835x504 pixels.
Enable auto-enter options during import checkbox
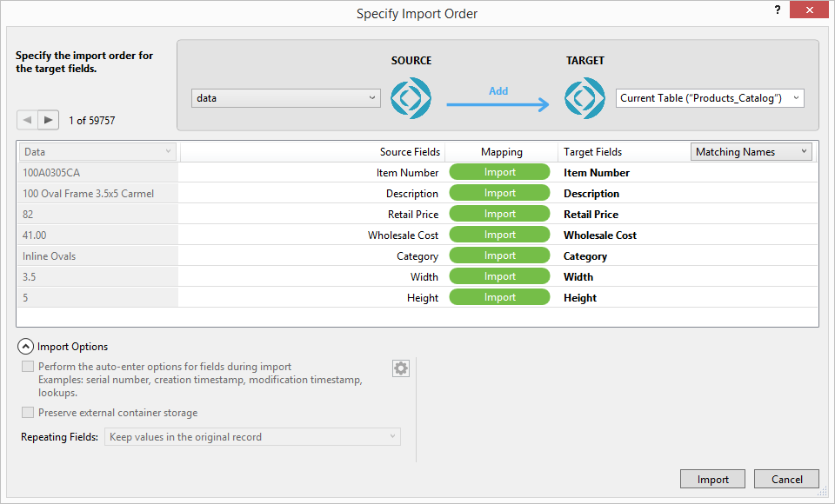(x=29, y=367)
